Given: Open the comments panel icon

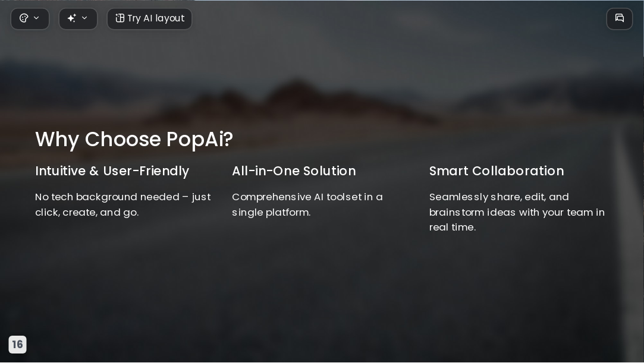Looking at the screenshot, I should (620, 18).
